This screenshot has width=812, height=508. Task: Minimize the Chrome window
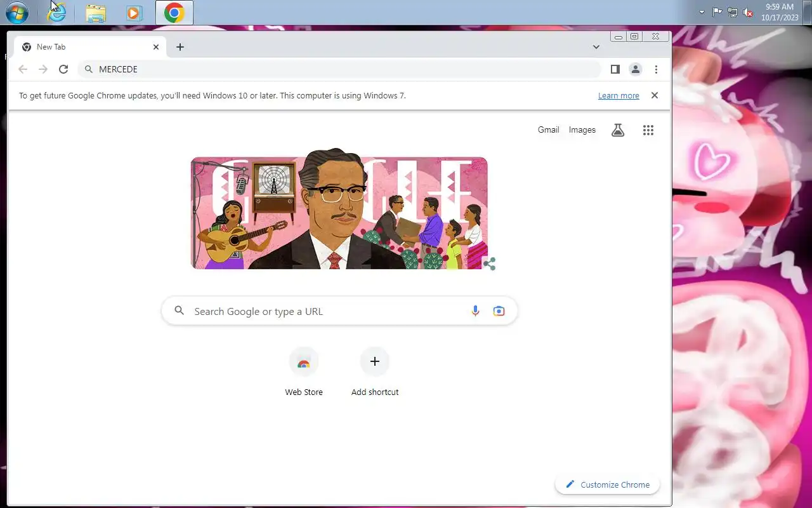tap(619, 37)
